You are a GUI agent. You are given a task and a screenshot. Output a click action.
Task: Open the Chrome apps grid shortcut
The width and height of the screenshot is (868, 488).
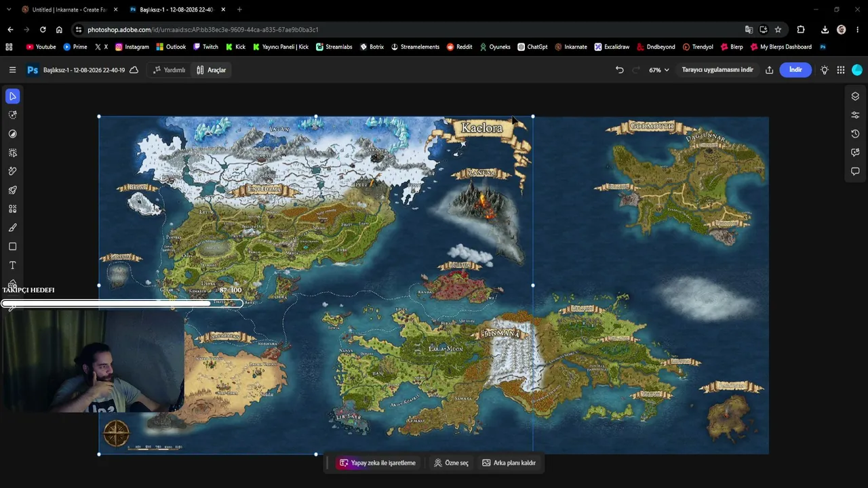(9, 47)
